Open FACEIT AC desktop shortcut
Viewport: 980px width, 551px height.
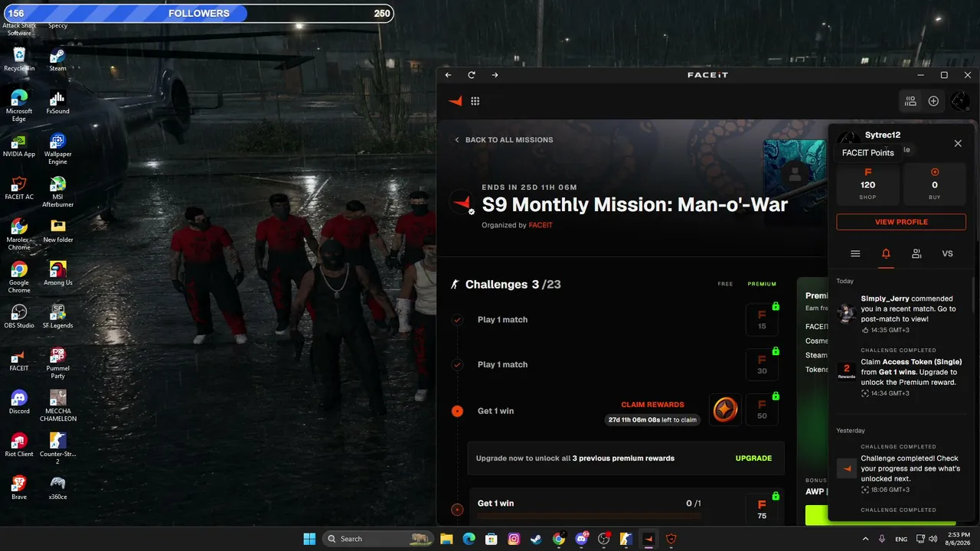[x=19, y=188]
